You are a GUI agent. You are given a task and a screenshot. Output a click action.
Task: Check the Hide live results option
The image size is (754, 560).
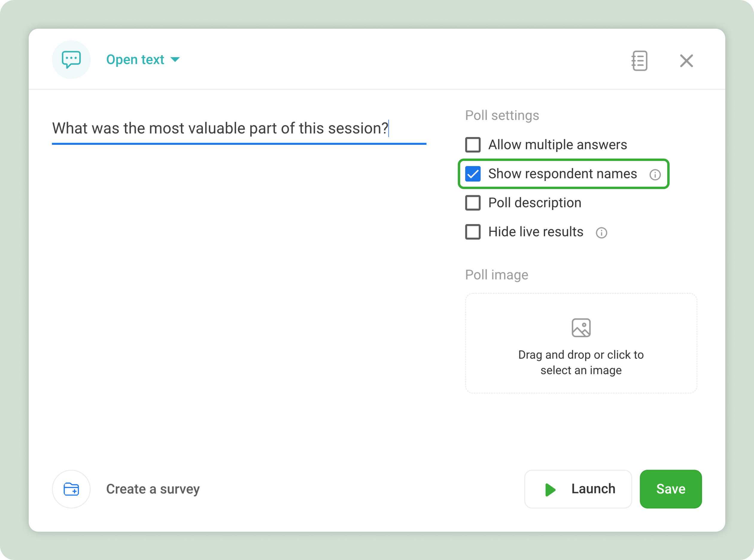[x=473, y=232]
